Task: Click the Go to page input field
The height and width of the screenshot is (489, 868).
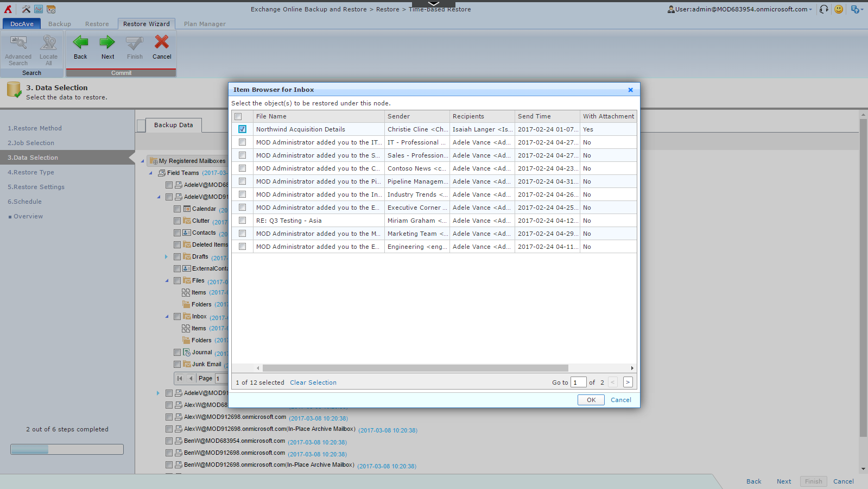Action: [x=578, y=383]
